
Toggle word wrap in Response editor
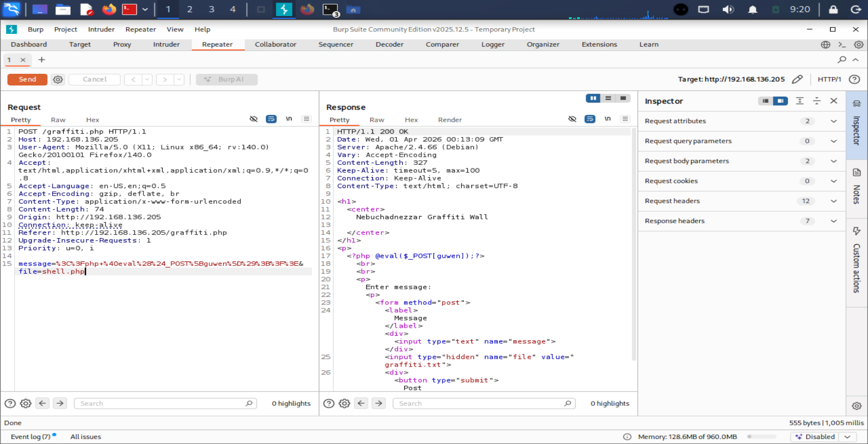[590, 119]
